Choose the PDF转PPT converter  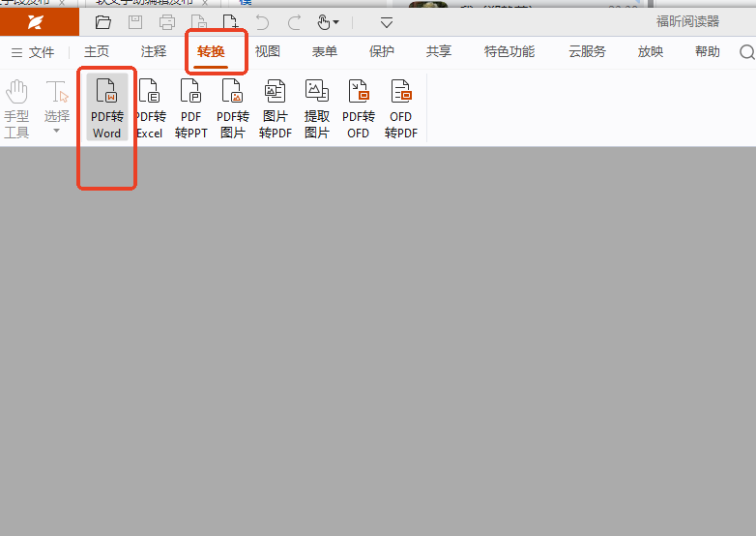pos(190,107)
